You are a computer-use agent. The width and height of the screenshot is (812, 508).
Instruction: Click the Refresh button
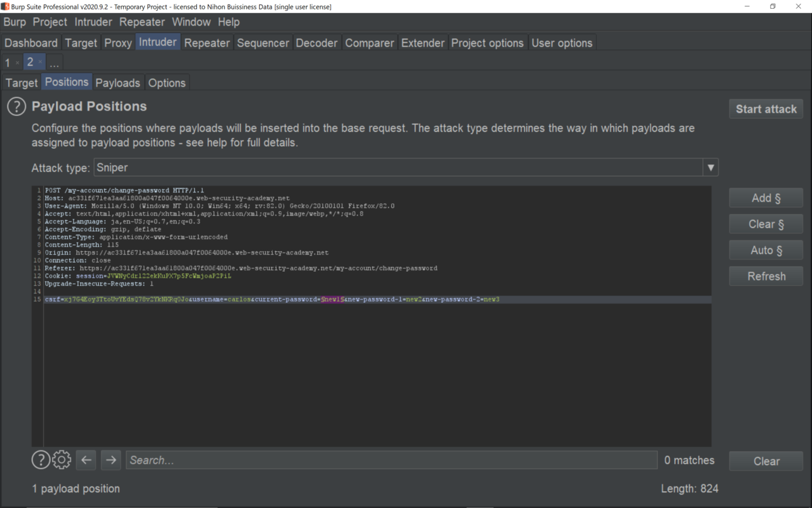767,276
